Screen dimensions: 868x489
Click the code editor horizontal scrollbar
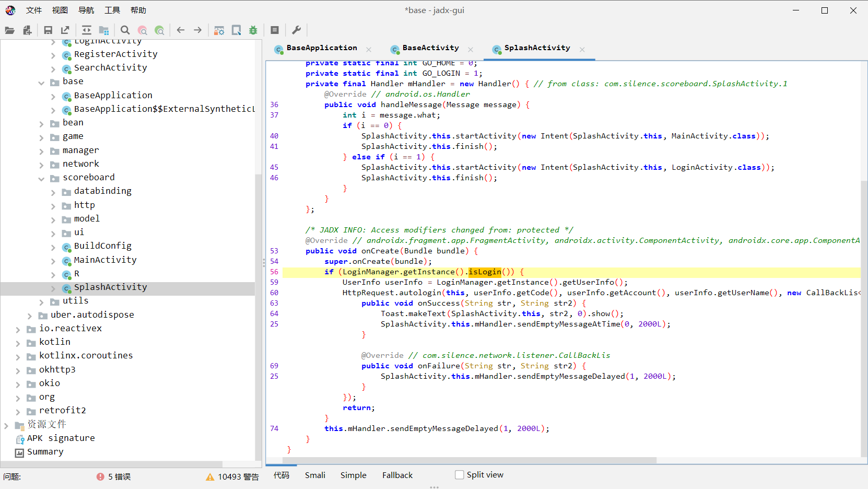(469, 460)
